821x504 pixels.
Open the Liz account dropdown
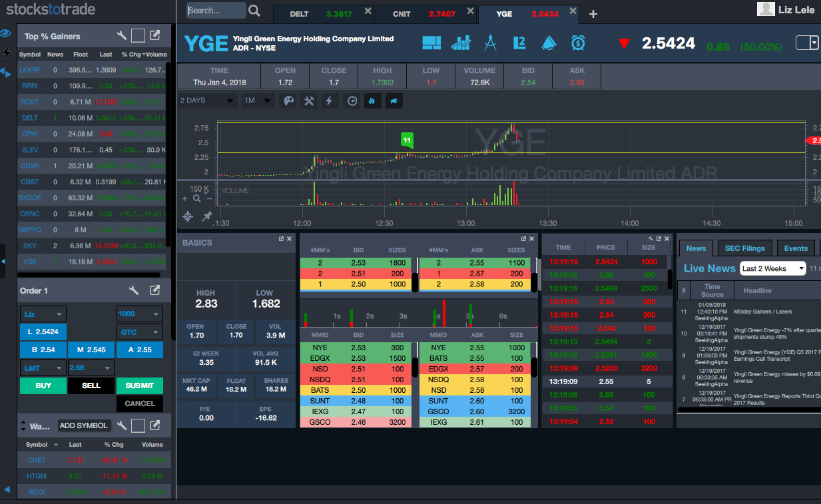43,314
